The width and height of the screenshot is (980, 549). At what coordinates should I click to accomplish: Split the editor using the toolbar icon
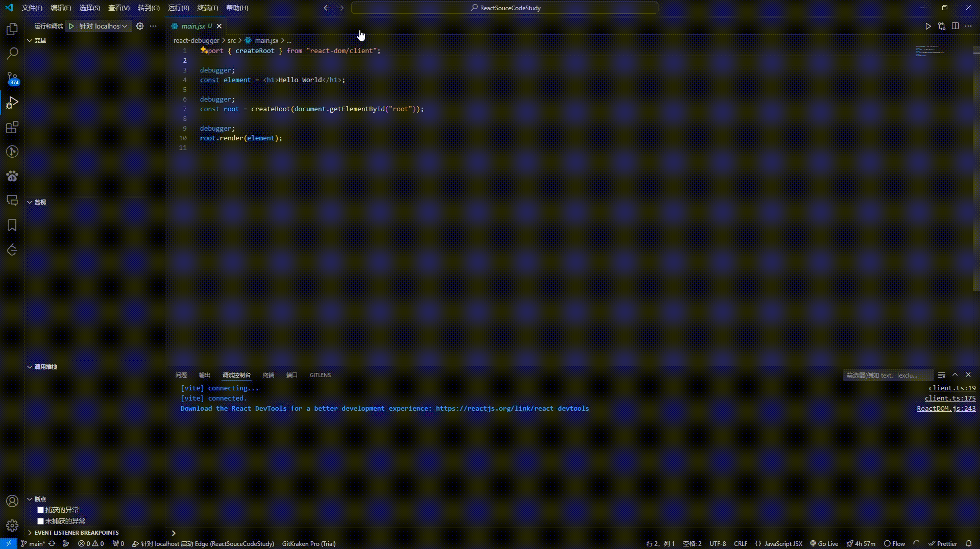pyautogui.click(x=955, y=26)
